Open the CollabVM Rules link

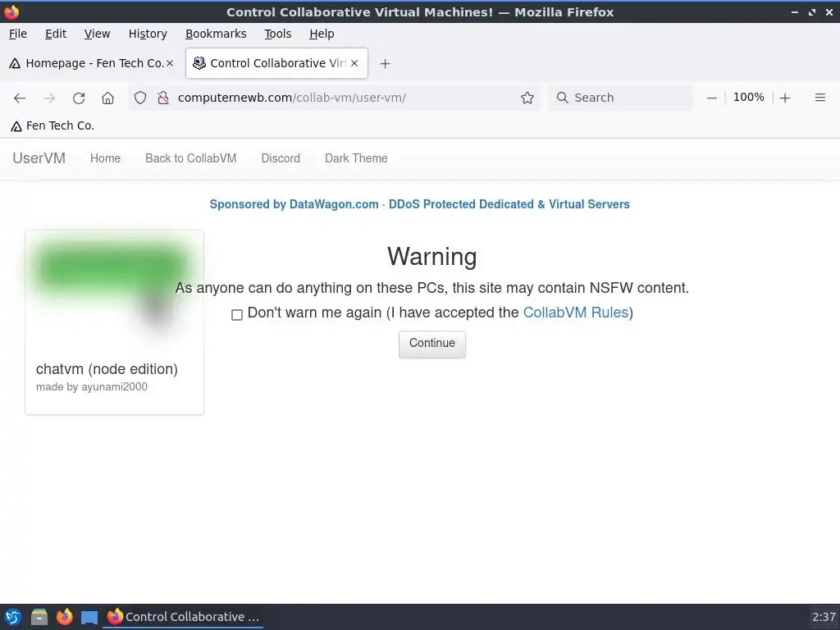[575, 313]
